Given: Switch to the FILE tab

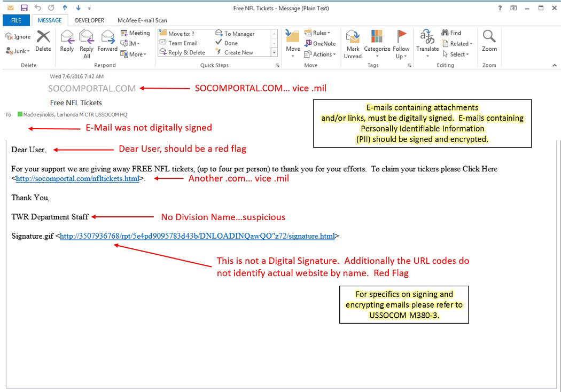Looking at the screenshot, I should click(x=16, y=20).
